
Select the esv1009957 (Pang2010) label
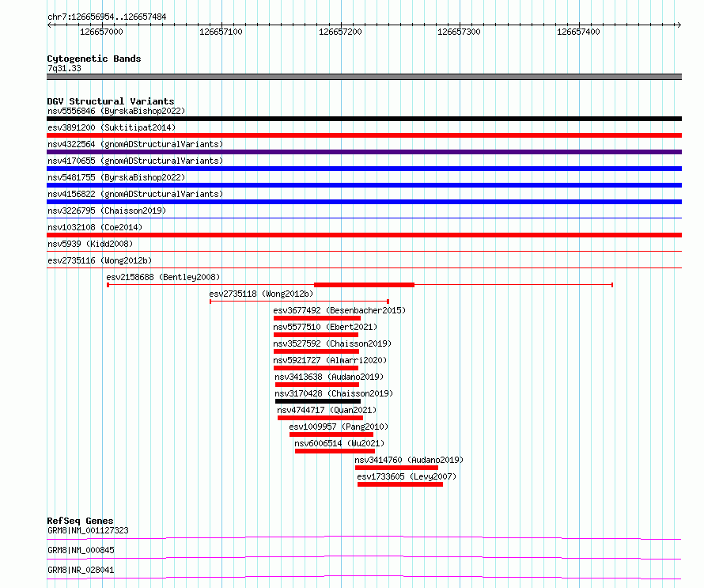pyautogui.click(x=339, y=427)
